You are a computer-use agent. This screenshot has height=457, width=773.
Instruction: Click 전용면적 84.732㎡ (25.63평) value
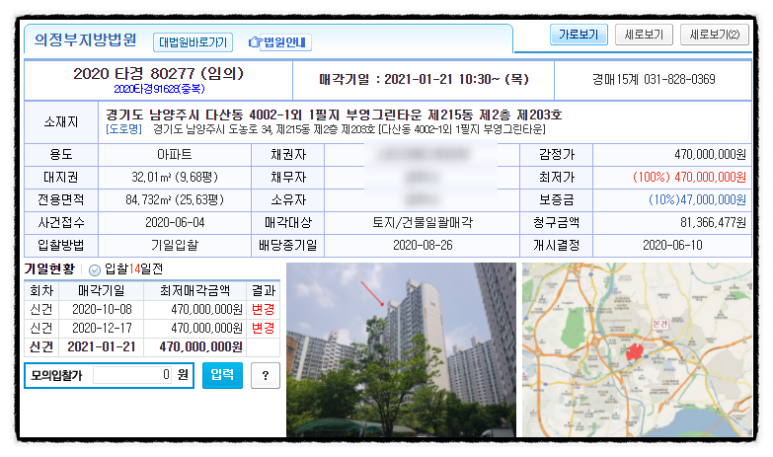[x=175, y=200]
